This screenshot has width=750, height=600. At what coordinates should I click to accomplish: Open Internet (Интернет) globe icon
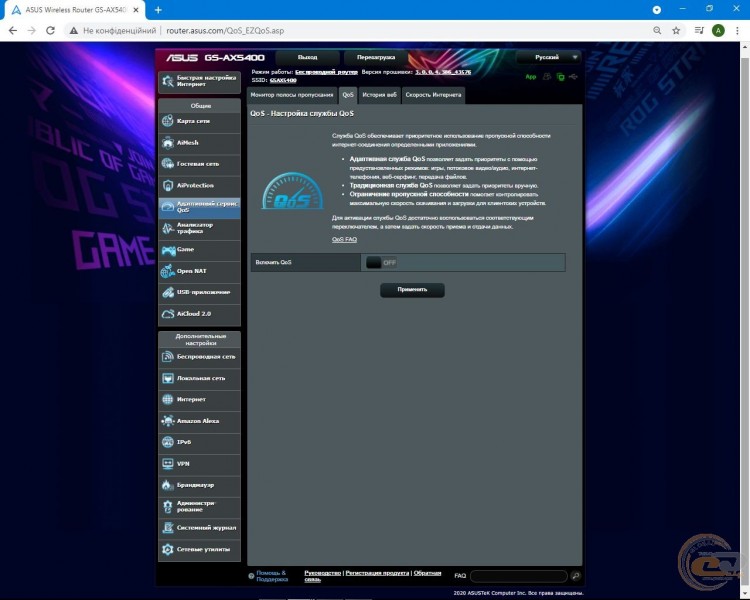(x=167, y=399)
